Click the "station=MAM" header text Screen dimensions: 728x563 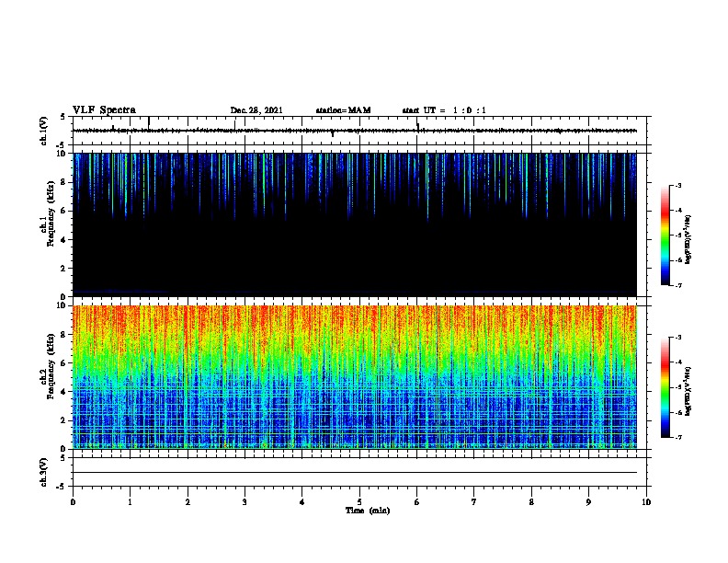pos(343,110)
